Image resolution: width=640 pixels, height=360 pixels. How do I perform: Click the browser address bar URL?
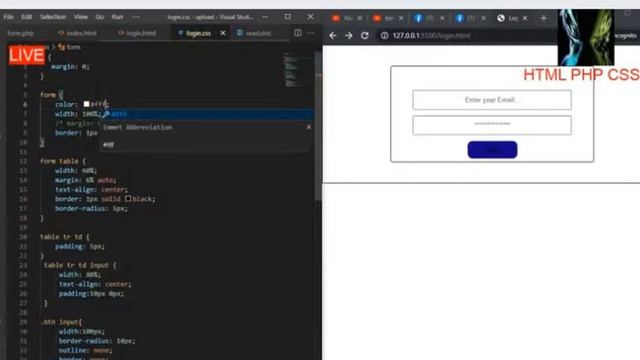coord(431,36)
